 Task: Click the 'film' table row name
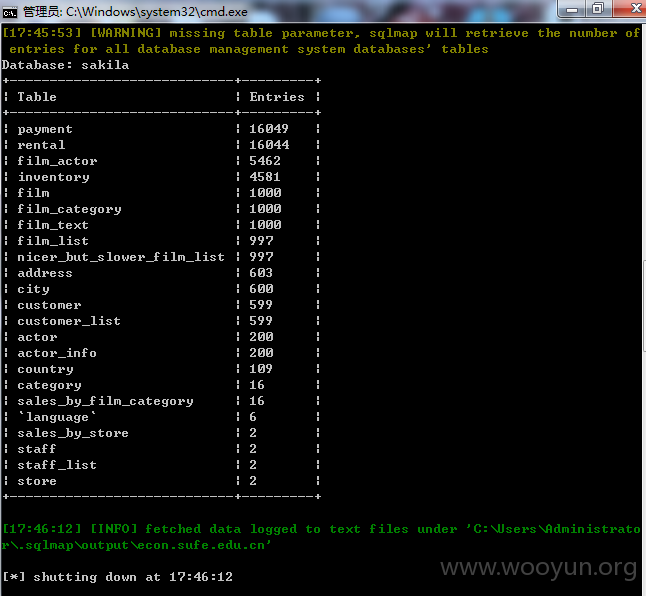click(x=33, y=193)
